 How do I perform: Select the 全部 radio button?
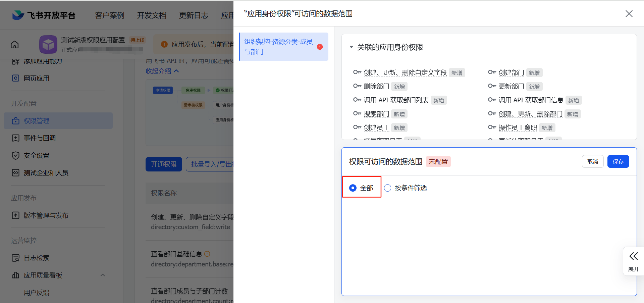tap(353, 188)
